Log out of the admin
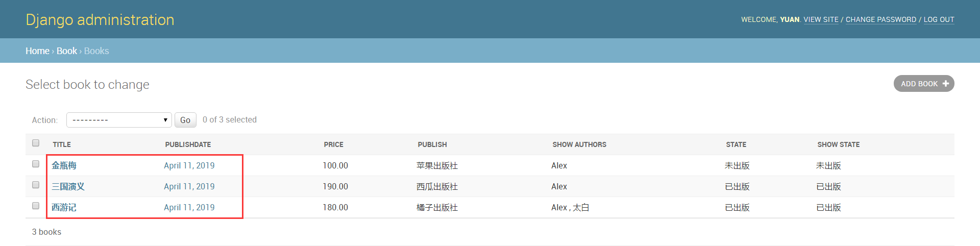 click(939, 19)
